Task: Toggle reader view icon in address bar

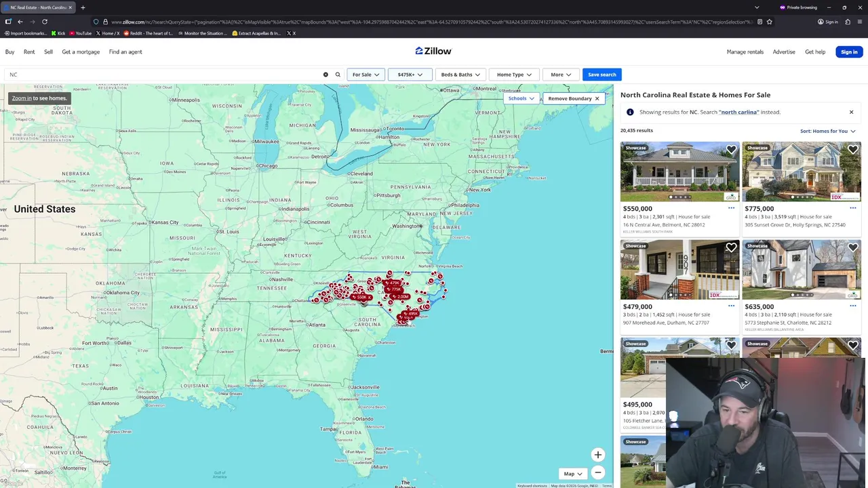Action: (x=759, y=22)
